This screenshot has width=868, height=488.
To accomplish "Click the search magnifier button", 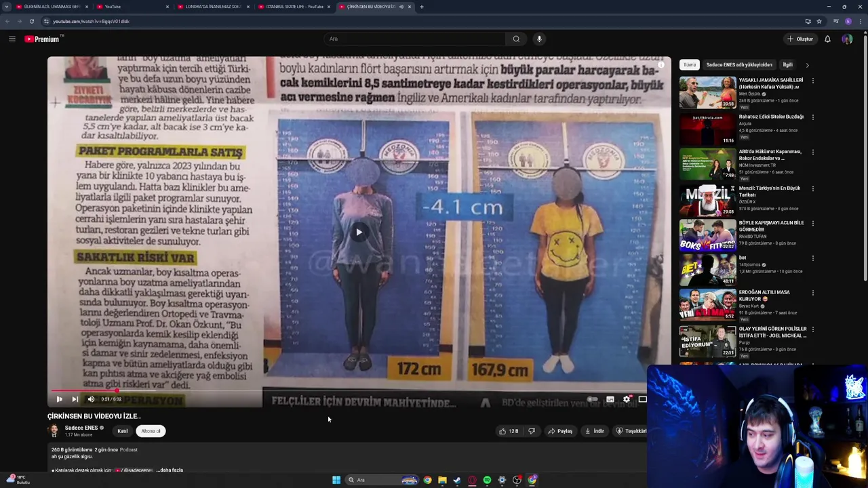I will tap(516, 39).
